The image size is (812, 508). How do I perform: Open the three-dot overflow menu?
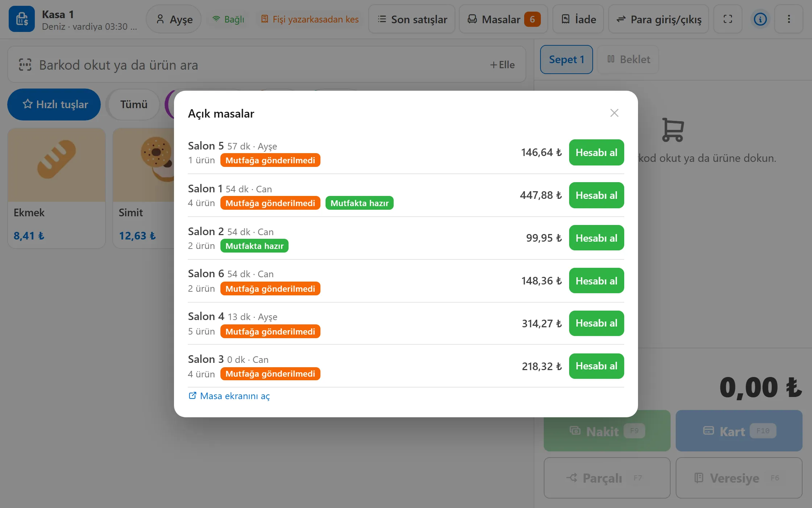click(x=789, y=19)
